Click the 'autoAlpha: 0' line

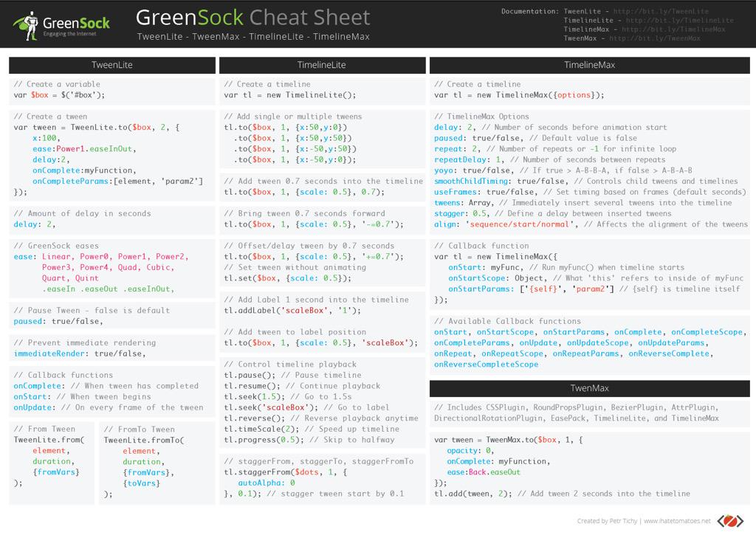click(x=266, y=483)
